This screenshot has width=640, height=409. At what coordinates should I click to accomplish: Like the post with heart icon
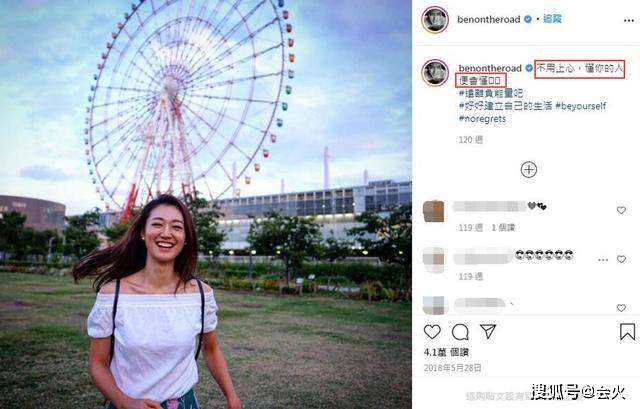pyautogui.click(x=432, y=331)
